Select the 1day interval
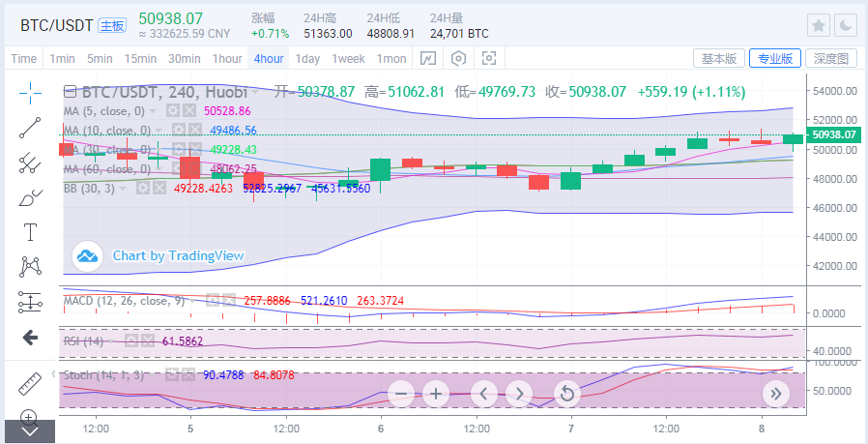The image size is (868, 444). click(307, 59)
